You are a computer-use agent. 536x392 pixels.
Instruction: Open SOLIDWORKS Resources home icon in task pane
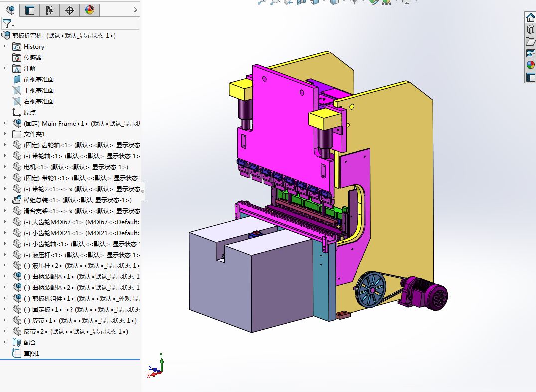click(x=530, y=17)
